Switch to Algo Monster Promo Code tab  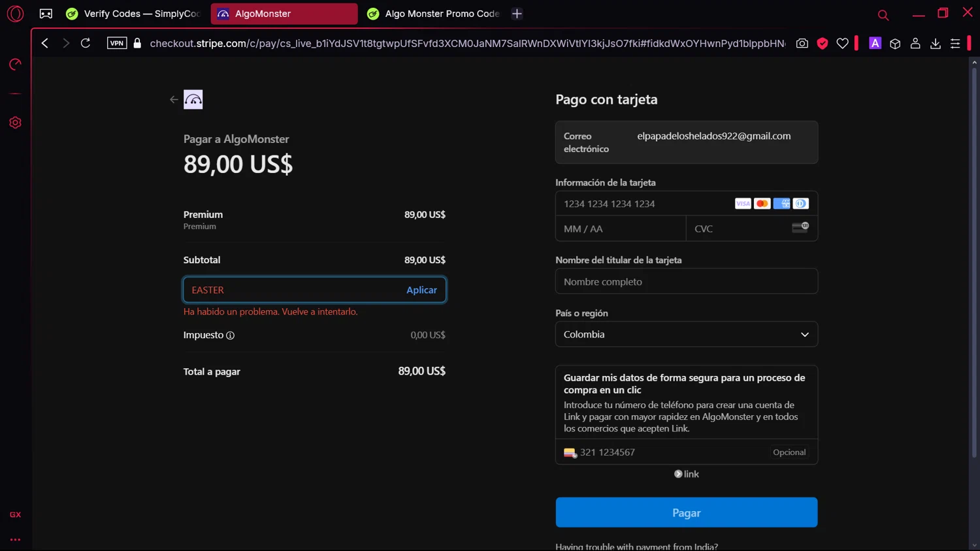pos(434,14)
